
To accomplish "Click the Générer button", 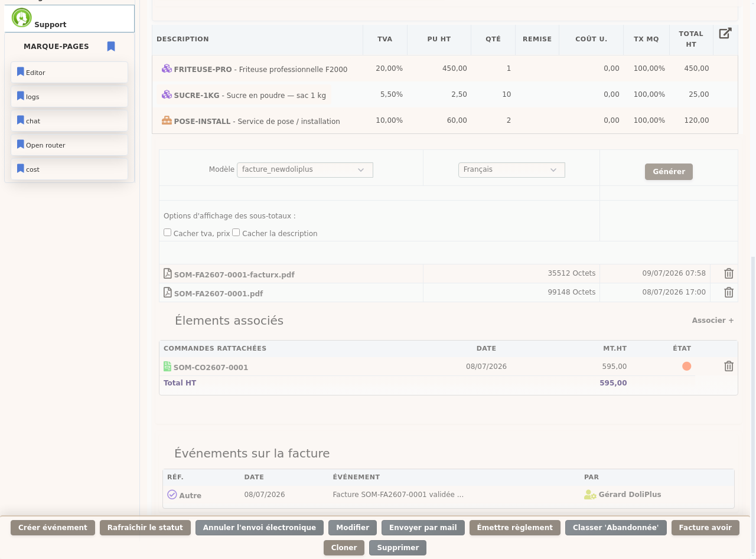I will click(669, 172).
